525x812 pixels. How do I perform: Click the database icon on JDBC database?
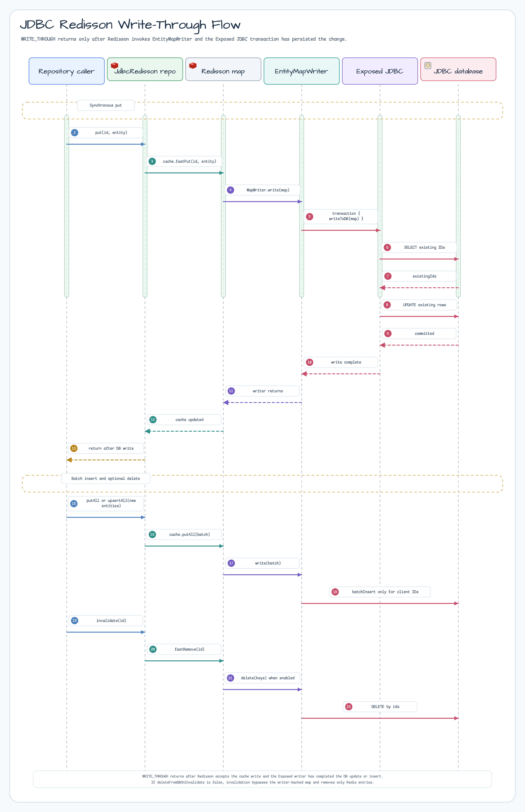428,65
